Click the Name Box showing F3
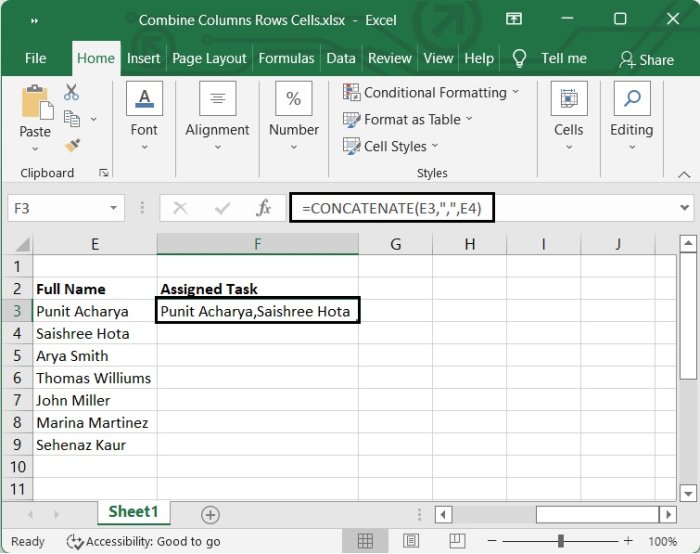This screenshot has height=554, width=700. [x=58, y=208]
